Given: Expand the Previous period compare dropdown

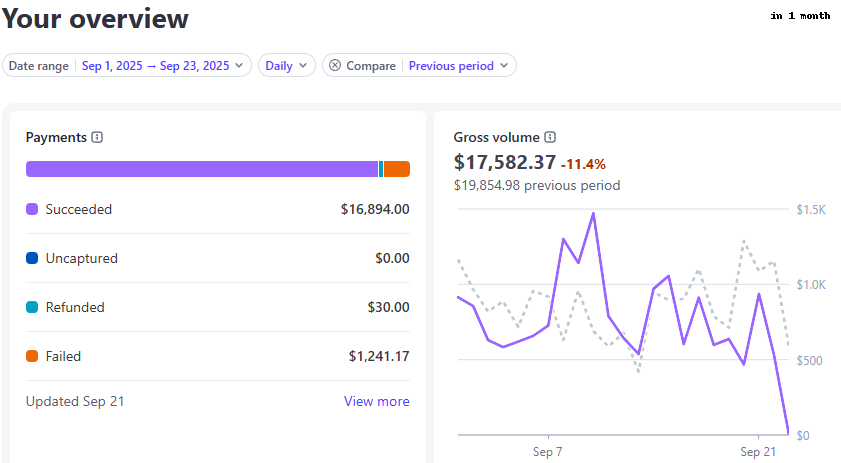Looking at the screenshot, I should point(459,66).
